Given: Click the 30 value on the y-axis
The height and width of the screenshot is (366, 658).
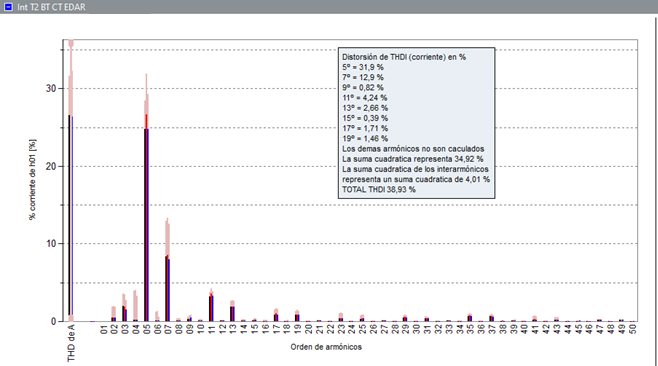Looking at the screenshot, I should pos(51,89).
